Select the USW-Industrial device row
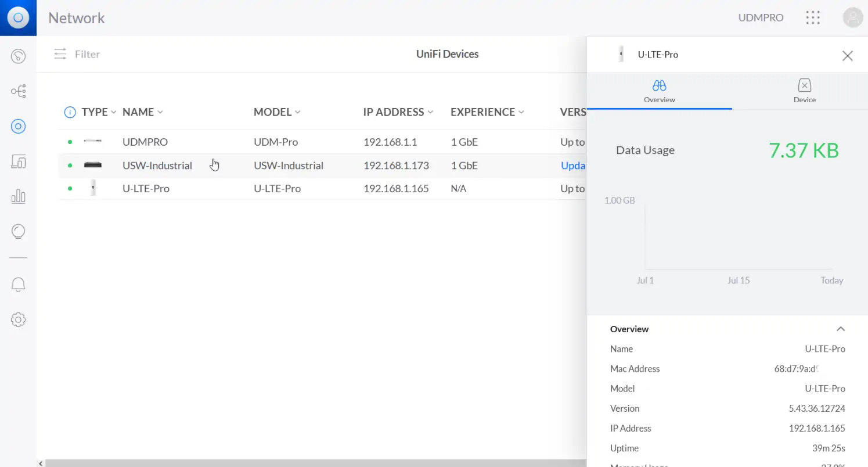 [157, 166]
